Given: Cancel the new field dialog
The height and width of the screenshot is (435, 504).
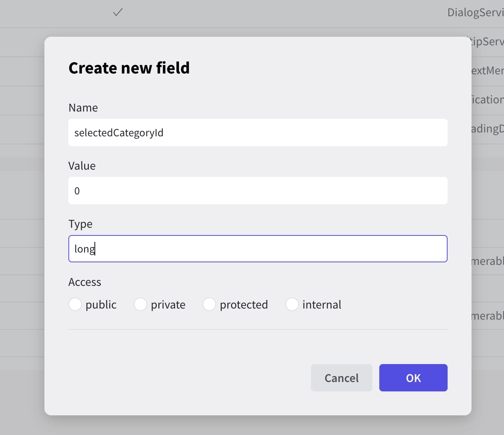Looking at the screenshot, I should pyautogui.click(x=341, y=378).
